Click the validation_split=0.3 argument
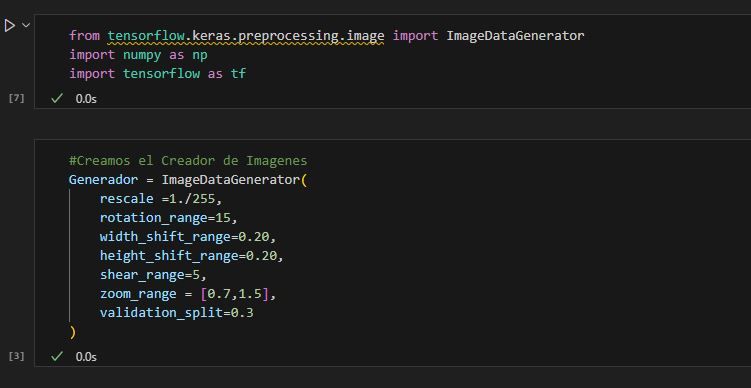 click(176, 313)
